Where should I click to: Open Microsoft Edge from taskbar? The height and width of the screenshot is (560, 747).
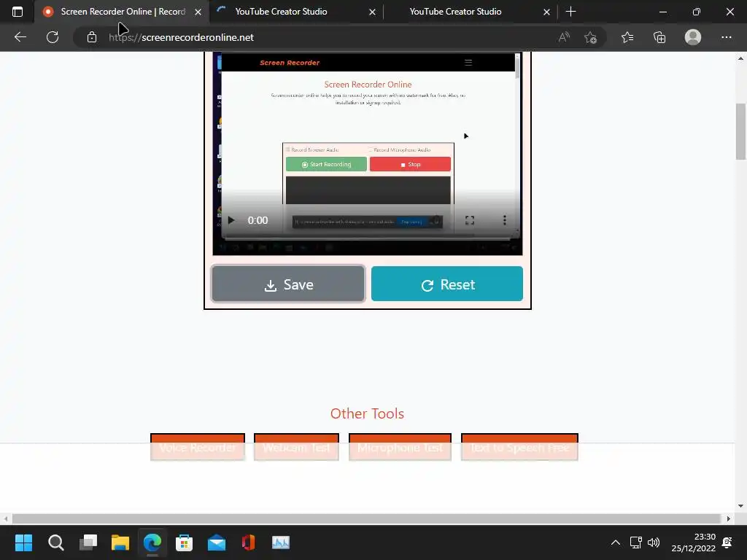pyautogui.click(x=152, y=542)
